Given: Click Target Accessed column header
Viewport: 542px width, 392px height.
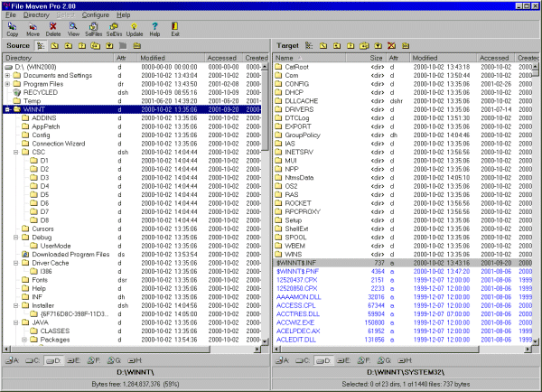Looking at the screenshot, I should point(496,58).
